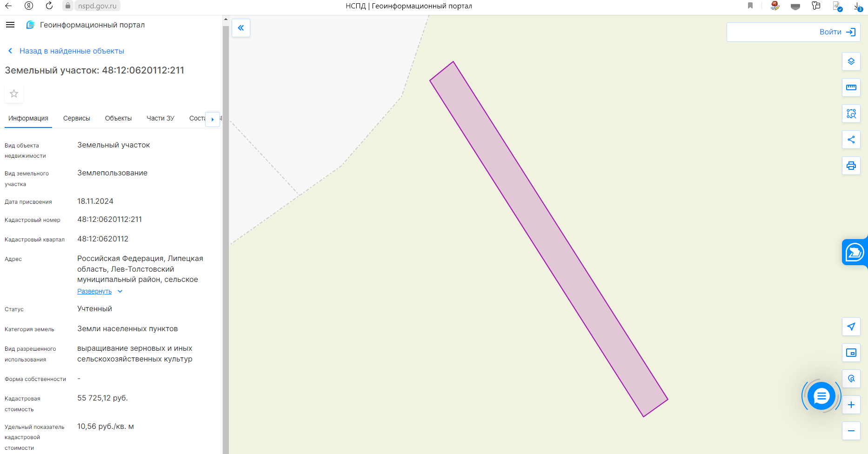
Task: Switch to the Части ЗУ tab
Action: [160, 118]
